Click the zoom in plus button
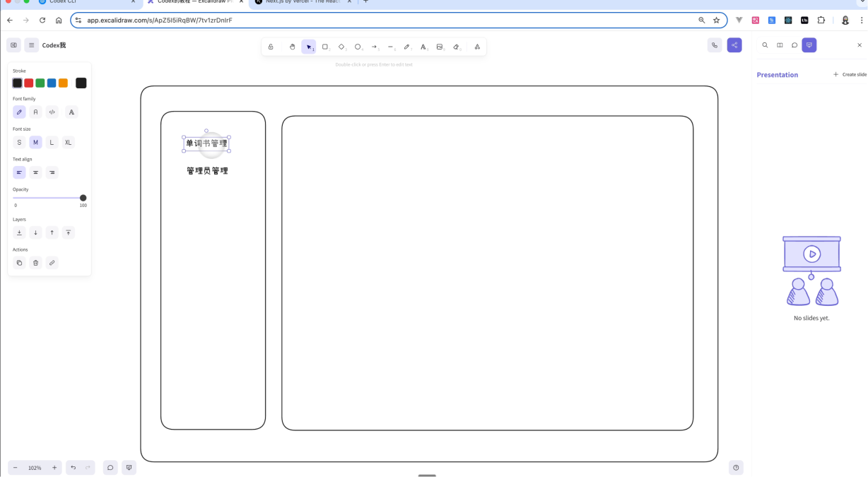 point(54,468)
